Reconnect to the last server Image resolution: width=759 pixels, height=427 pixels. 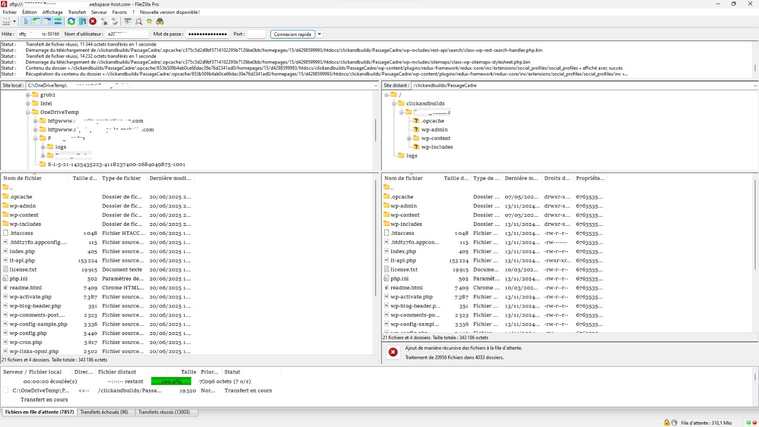pyautogui.click(x=115, y=22)
